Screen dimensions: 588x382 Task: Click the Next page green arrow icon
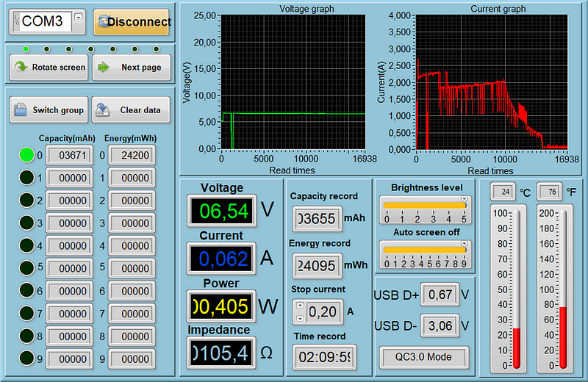coord(104,67)
